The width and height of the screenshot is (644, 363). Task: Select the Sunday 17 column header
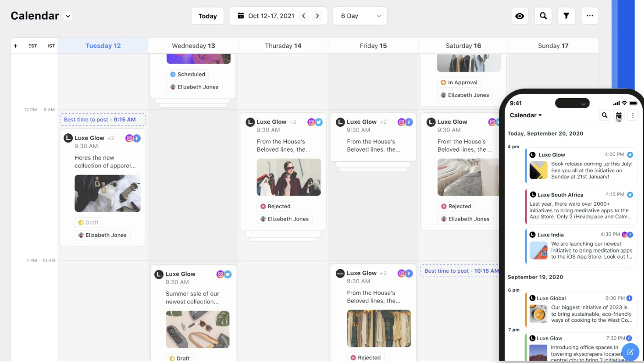coord(553,46)
